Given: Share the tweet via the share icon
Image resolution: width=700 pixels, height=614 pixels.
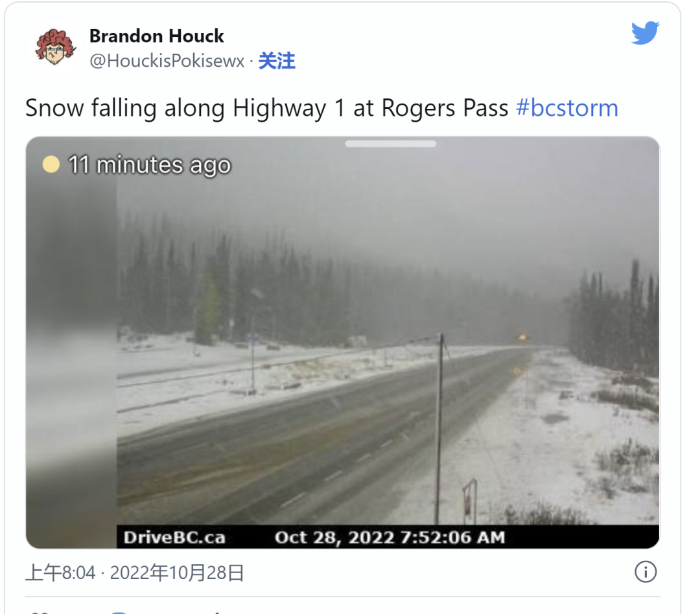Looking at the screenshot, I should 216,613.
